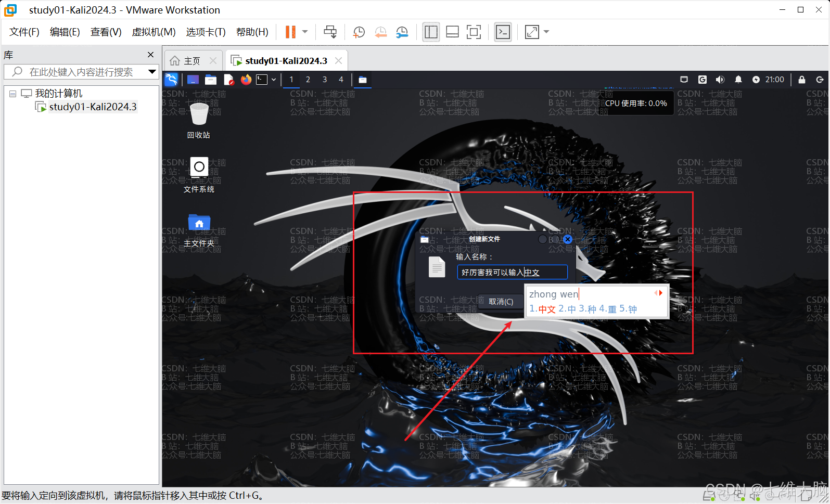Open the notifications bell icon
Viewport: 830px width, 504px height.
click(738, 80)
